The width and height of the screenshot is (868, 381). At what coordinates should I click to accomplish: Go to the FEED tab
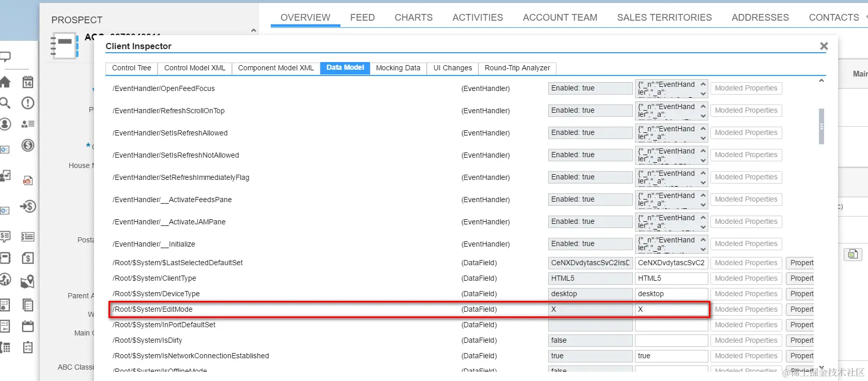tap(362, 18)
